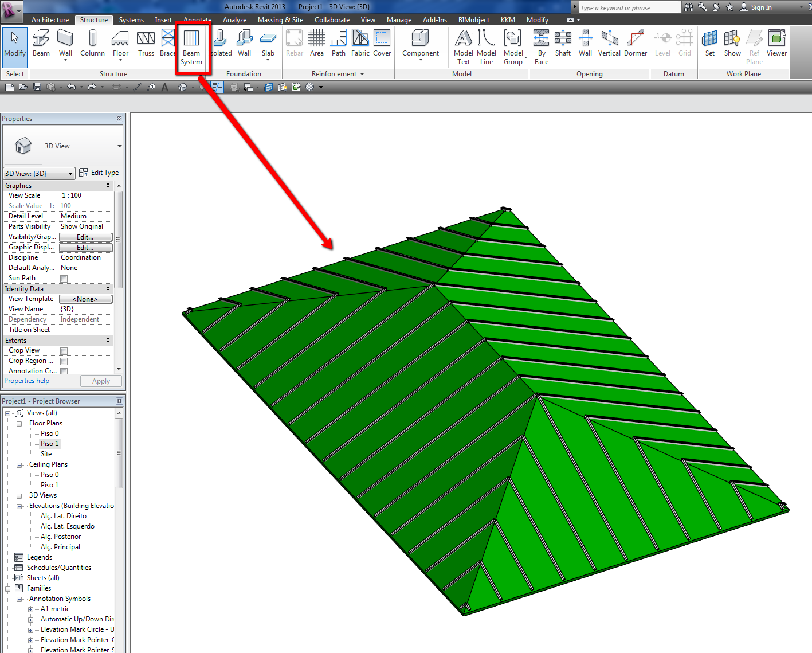
Task: Select the Fabric Area reinforcement tool
Action: click(x=360, y=44)
